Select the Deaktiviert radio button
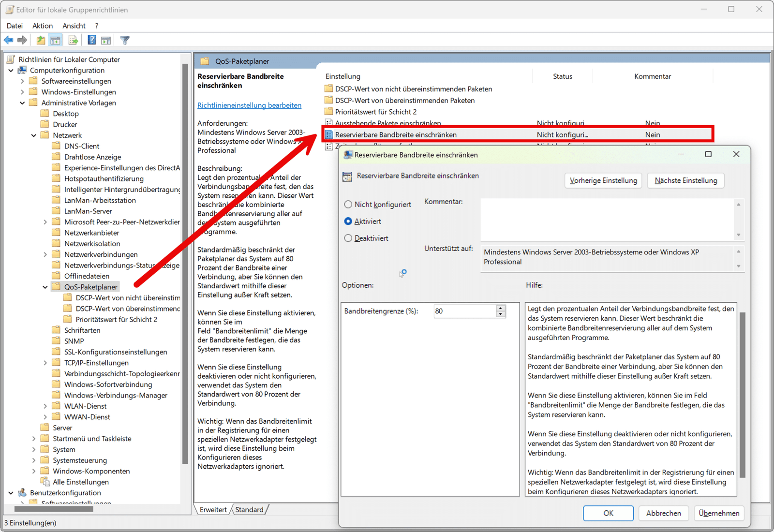Screen dimensions: 774x532 point(348,238)
